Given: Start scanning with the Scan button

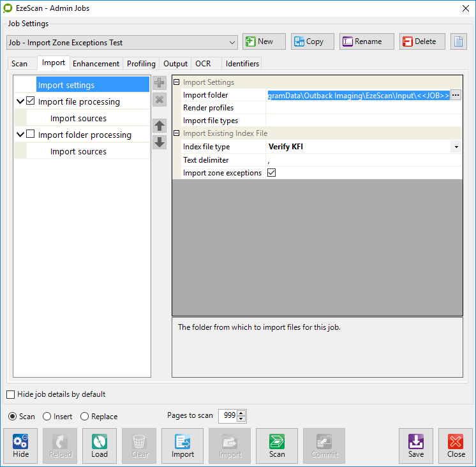Looking at the screenshot, I should tap(277, 445).
